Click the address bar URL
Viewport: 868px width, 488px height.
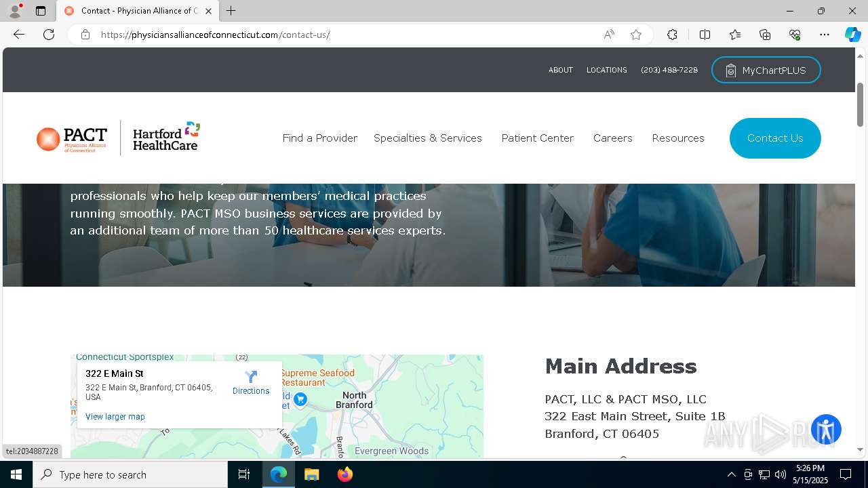coord(215,35)
